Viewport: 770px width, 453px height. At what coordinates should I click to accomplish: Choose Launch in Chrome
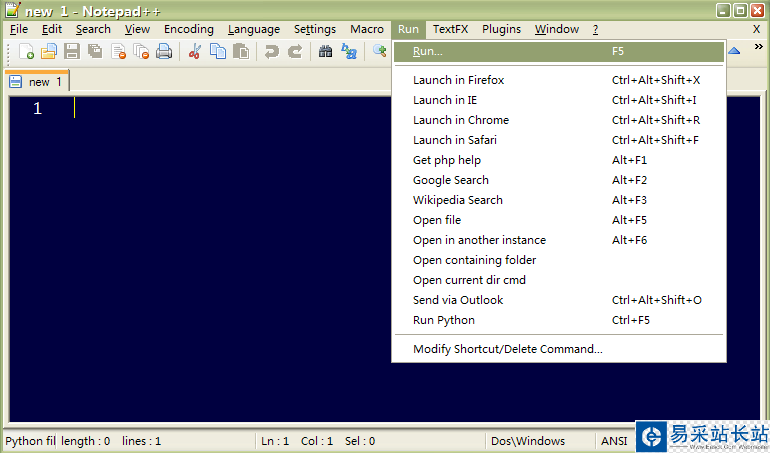point(559,120)
